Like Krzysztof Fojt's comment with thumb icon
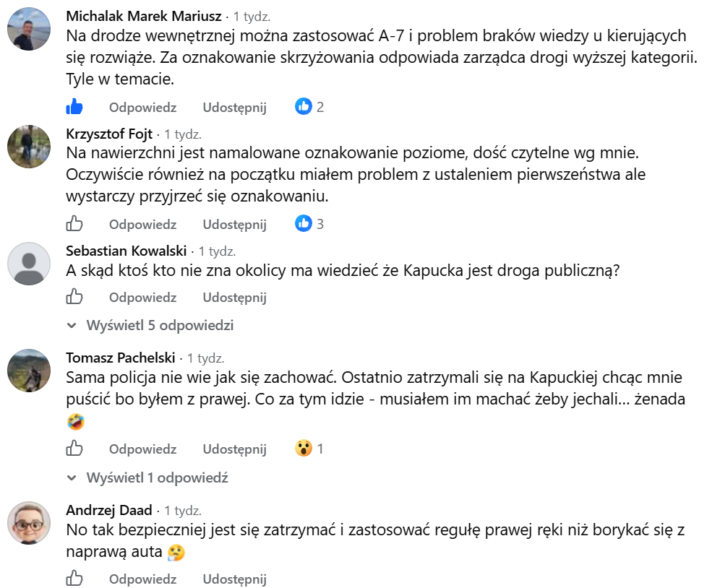This screenshot has height=588, width=707. coord(74,223)
